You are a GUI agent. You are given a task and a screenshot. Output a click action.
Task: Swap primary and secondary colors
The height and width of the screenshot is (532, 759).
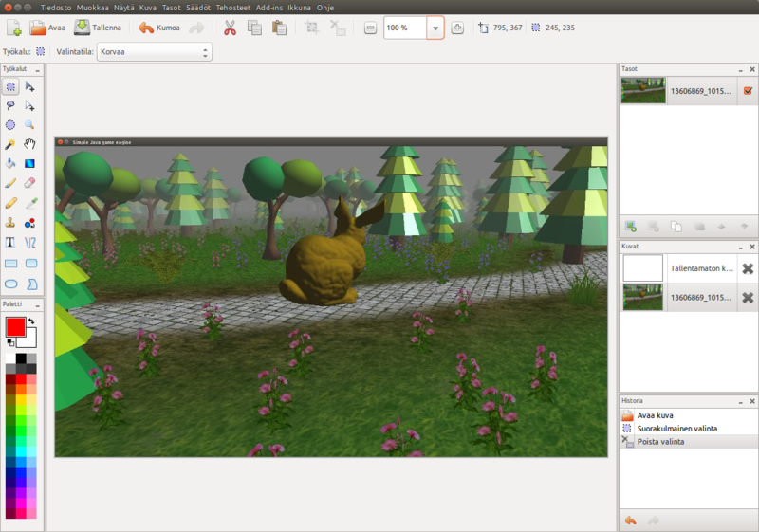pyautogui.click(x=29, y=322)
